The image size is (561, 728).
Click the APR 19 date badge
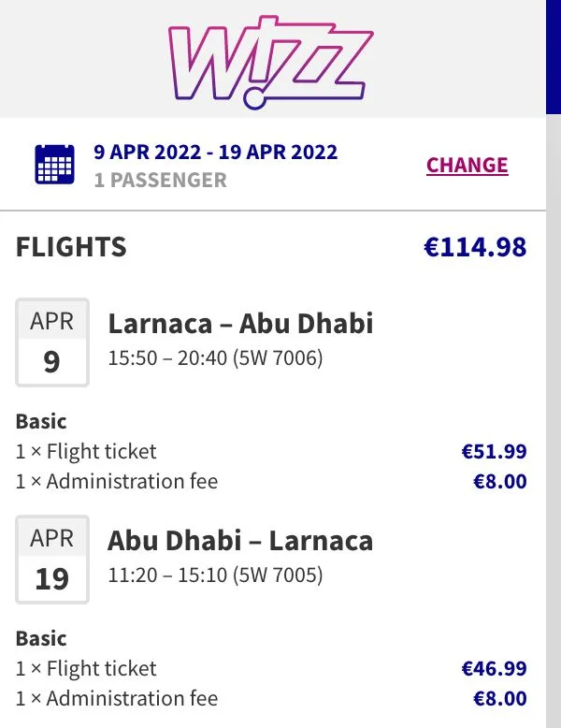click(52, 559)
